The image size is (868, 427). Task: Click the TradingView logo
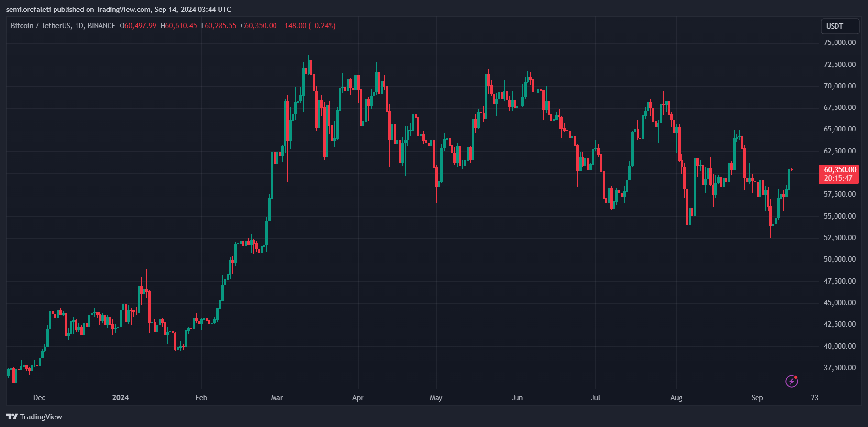click(34, 416)
